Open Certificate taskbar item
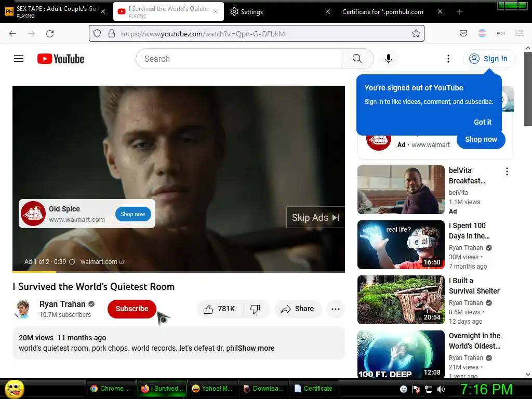 click(314, 389)
